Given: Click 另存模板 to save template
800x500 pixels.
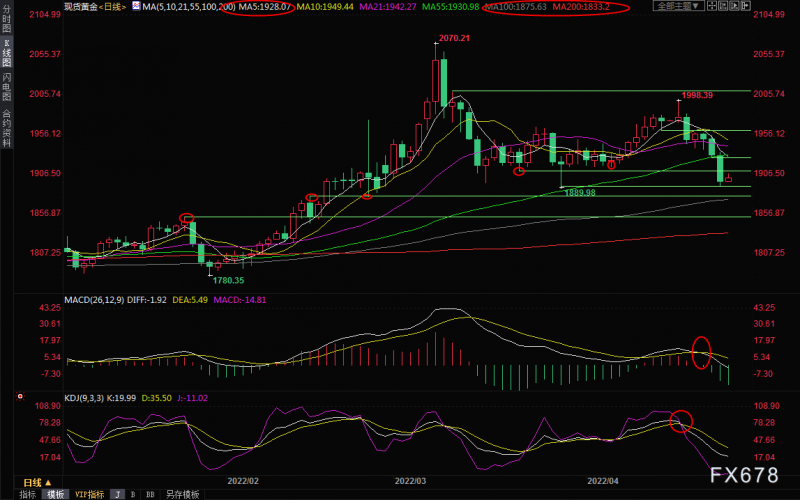Looking at the screenshot, I should click(181, 494).
